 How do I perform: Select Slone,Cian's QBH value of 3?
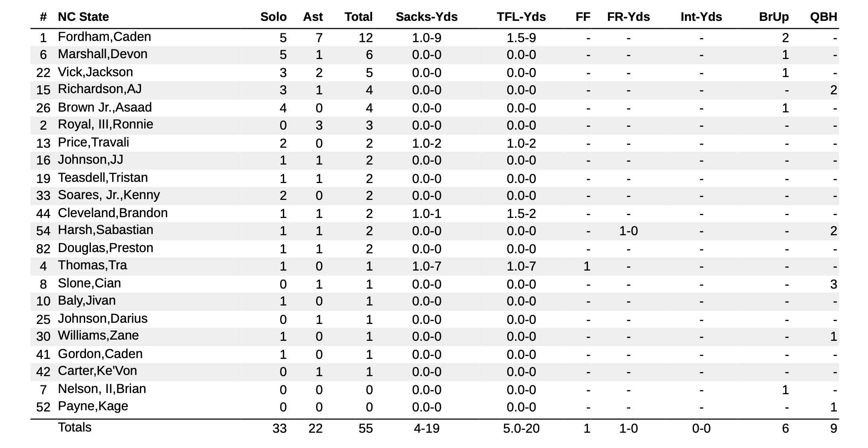pos(833,284)
